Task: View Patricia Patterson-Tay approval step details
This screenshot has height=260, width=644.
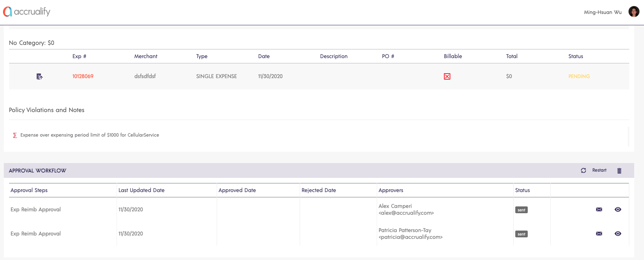Action: point(618,234)
